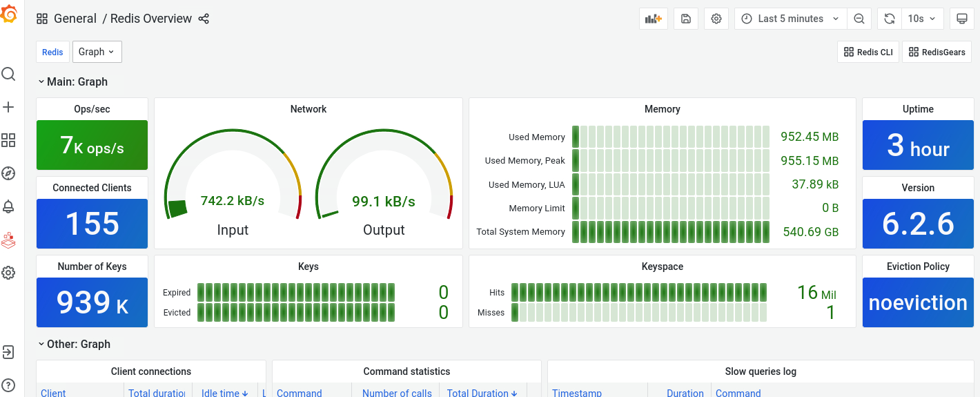This screenshot has width=980, height=397.
Task: Click the dashboard grid icon beside General
Action: (42, 19)
